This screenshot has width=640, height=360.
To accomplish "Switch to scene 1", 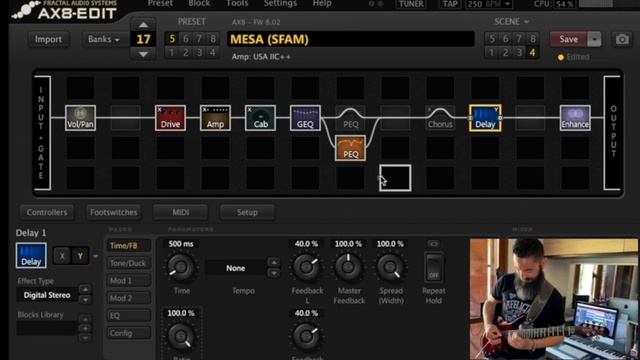I will [x=491, y=52].
